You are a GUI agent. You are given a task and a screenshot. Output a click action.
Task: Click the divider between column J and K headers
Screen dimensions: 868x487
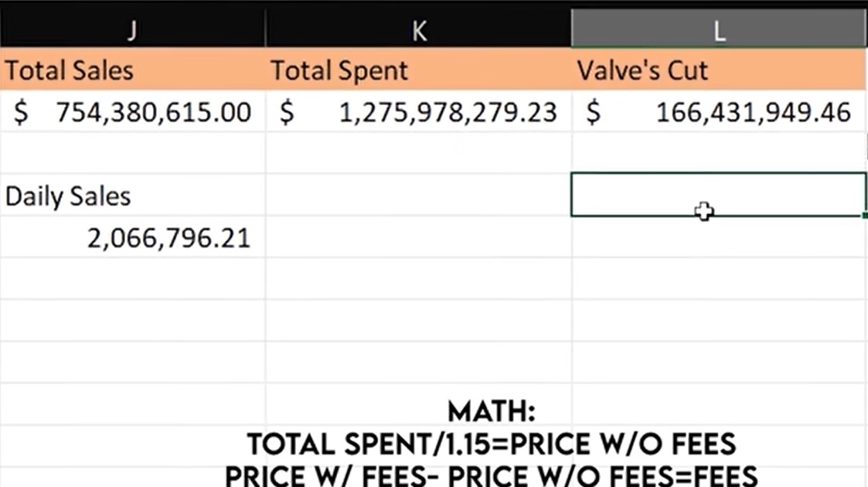pos(265,30)
